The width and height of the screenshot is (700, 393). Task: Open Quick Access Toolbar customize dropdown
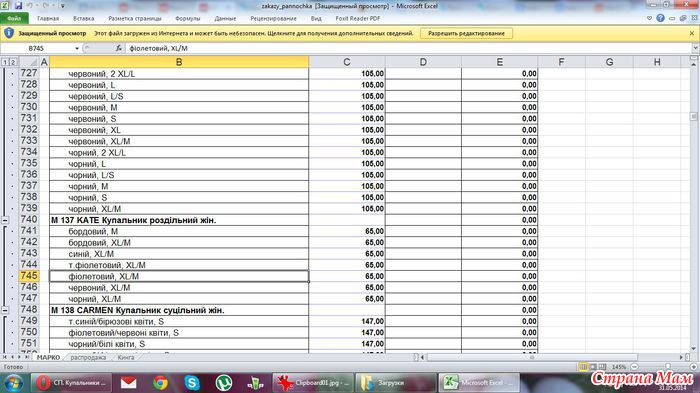[x=62, y=6]
